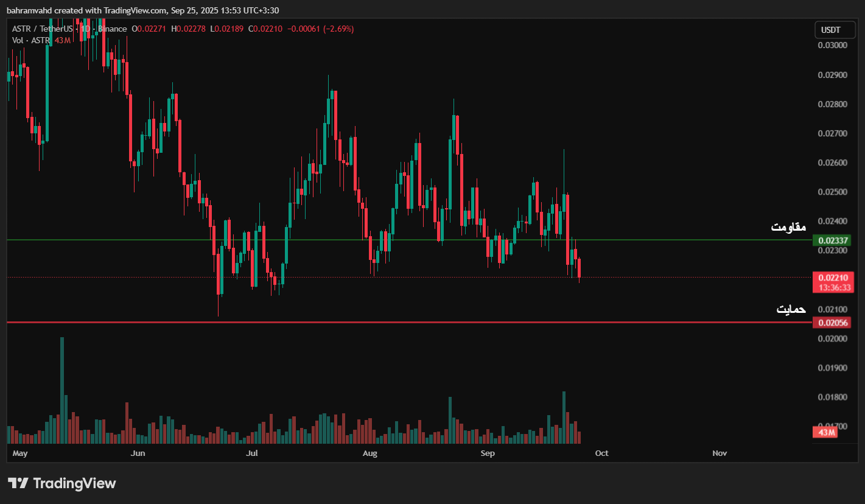865x504 pixels.
Task: Click the May label on time axis
Action: pyautogui.click(x=20, y=453)
